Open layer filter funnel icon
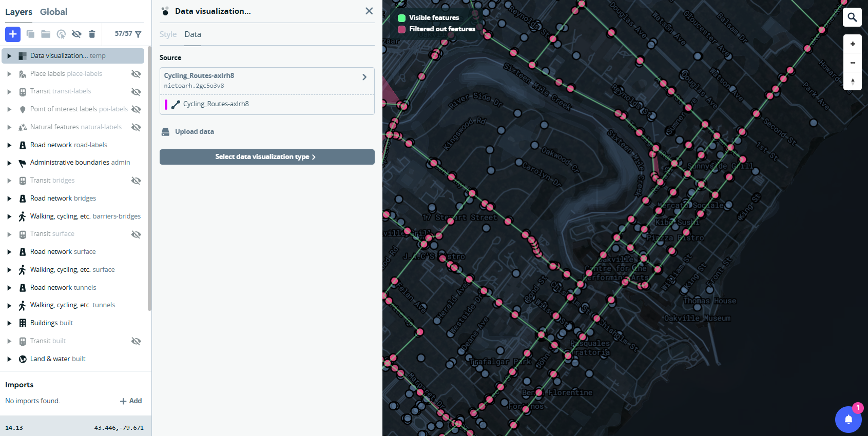 138,34
